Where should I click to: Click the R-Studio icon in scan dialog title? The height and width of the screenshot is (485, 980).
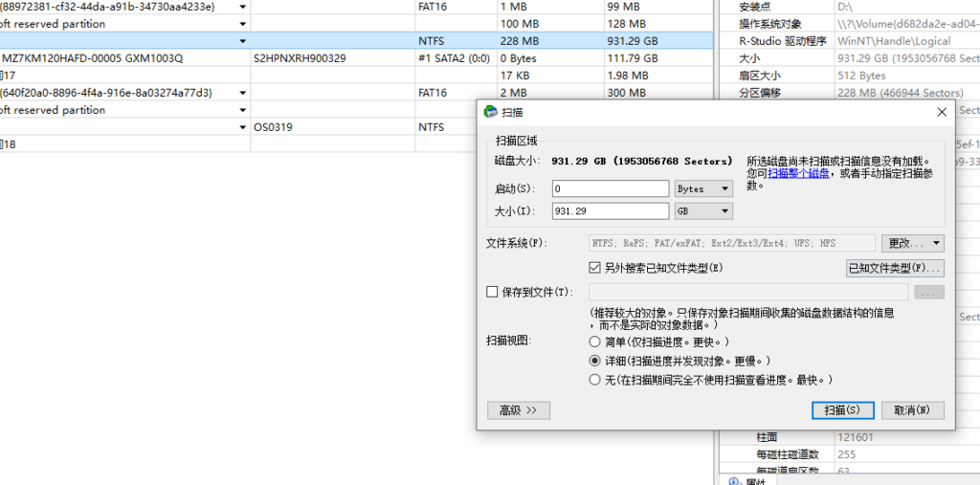tap(491, 113)
